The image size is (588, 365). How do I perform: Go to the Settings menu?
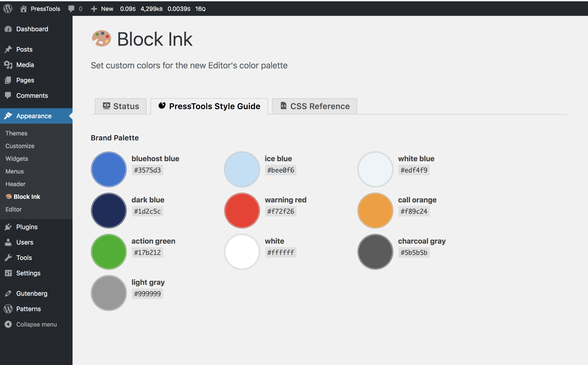(x=28, y=273)
